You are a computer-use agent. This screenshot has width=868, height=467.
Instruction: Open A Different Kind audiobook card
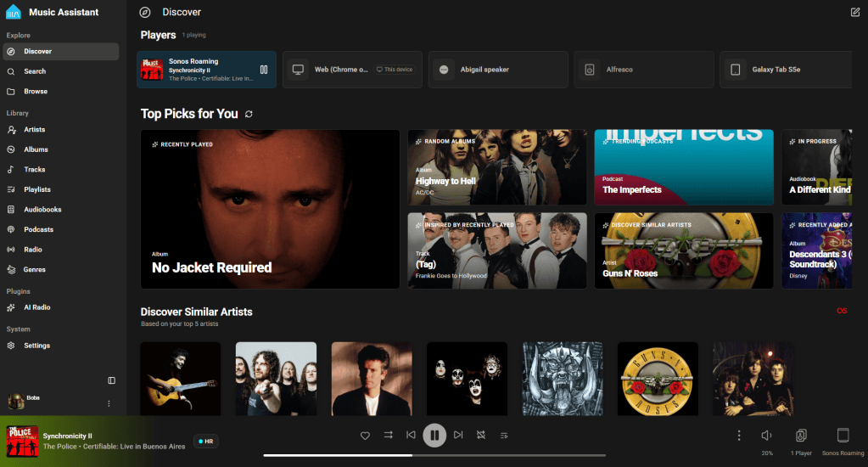tap(817, 167)
